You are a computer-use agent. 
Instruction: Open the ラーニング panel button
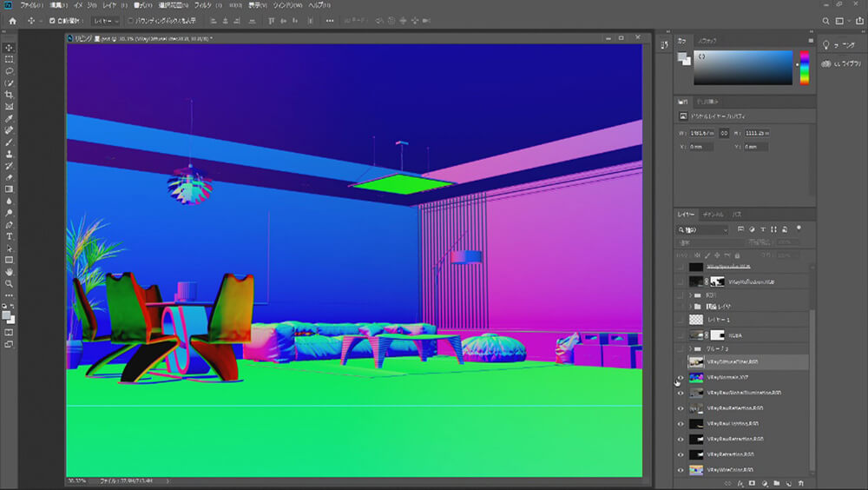click(841, 45)
